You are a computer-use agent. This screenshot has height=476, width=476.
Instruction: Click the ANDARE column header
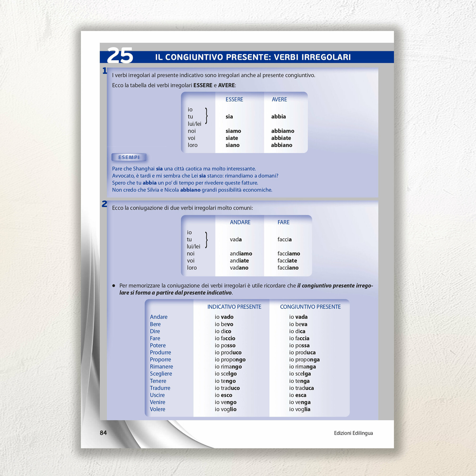(x=240, y=222)
